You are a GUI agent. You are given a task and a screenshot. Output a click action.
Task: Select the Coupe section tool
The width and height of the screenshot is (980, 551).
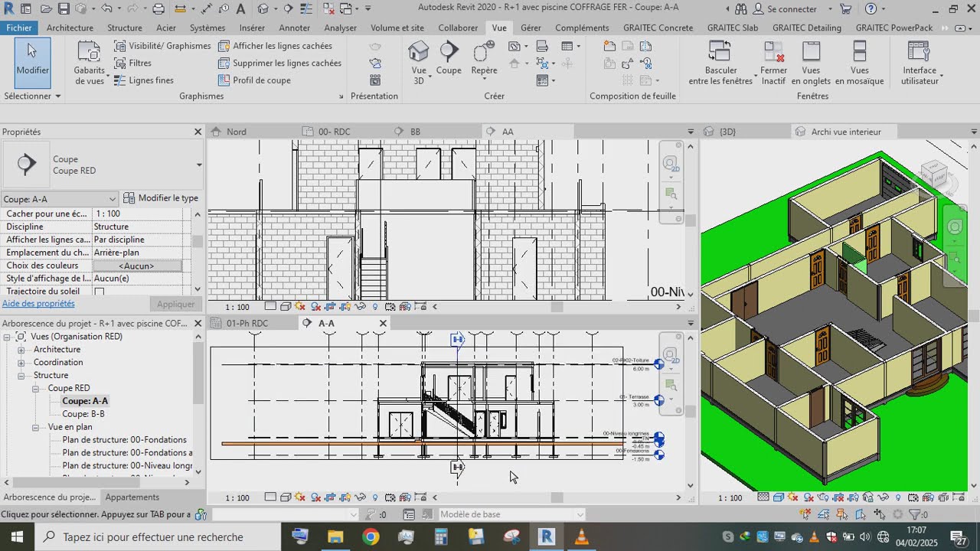click(449, 60)
